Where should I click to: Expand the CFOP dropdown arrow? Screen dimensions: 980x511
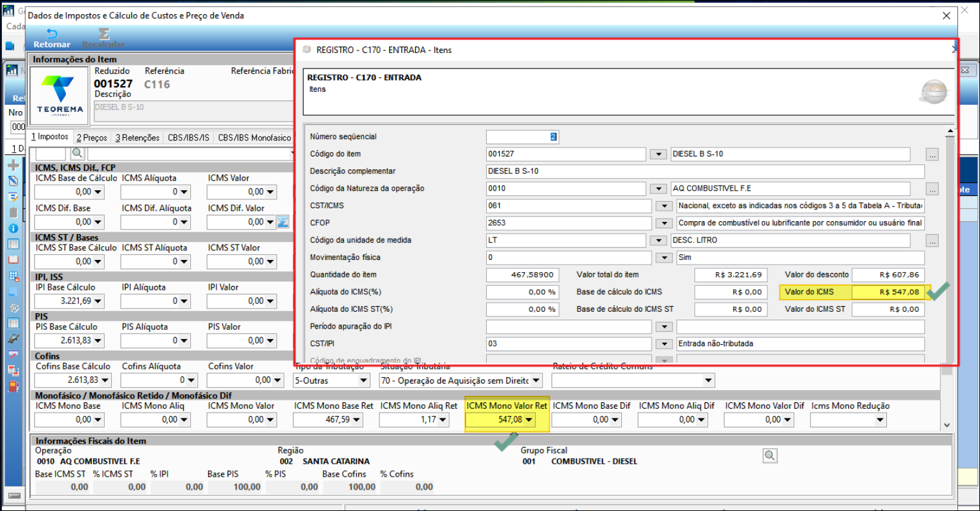[x=664, y=223]
